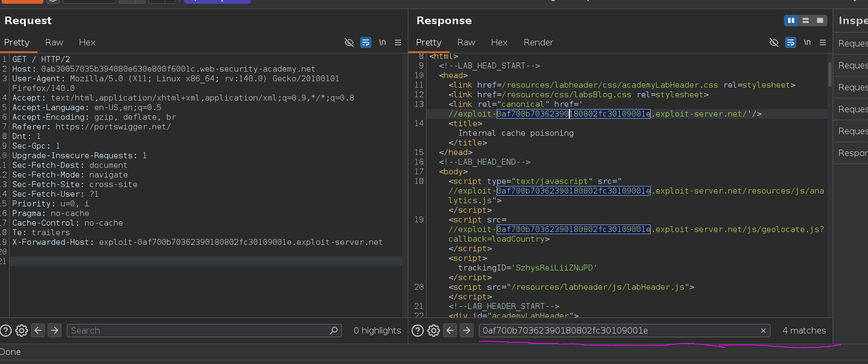Click the 'Pragma: no-cache' header line
This screenshot has height=364, width=868.
[x=51, y=213]
